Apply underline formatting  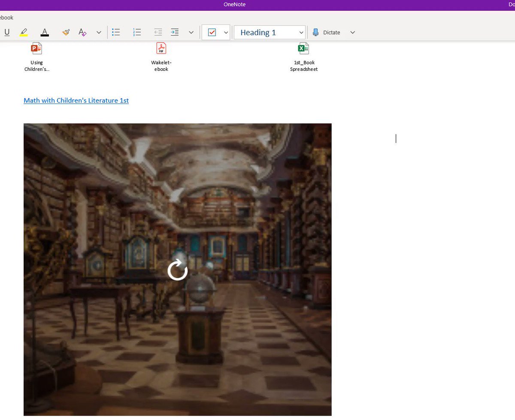click(x=6, y=32)
